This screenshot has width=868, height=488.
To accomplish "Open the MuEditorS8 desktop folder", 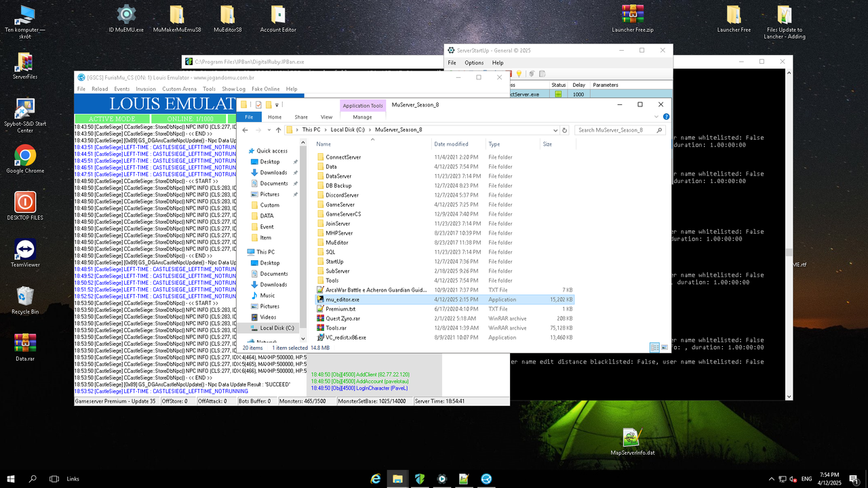I will (x=228, y=18).
